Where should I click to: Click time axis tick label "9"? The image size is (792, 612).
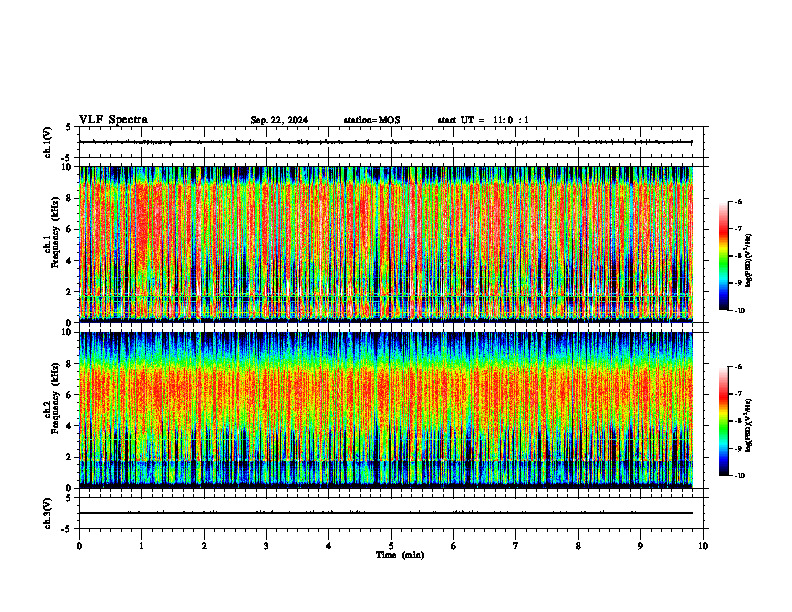pyautogui.click(x=640, y=546)
